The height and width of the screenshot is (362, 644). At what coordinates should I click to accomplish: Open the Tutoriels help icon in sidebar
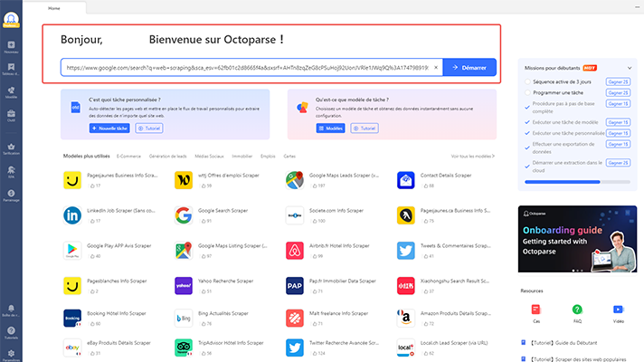point(11,330)
